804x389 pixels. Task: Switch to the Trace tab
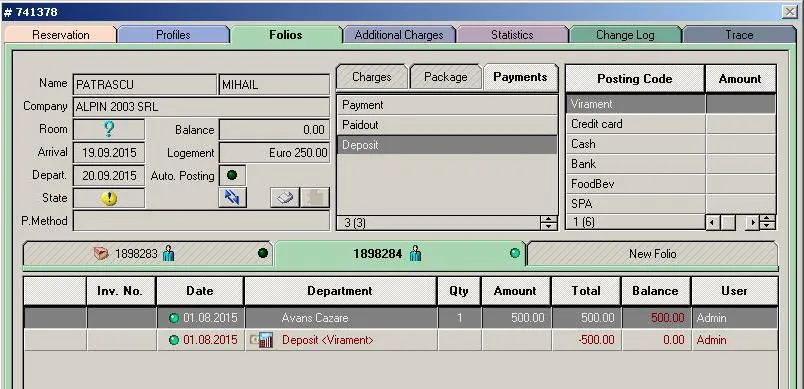click(x=739, y=35)
